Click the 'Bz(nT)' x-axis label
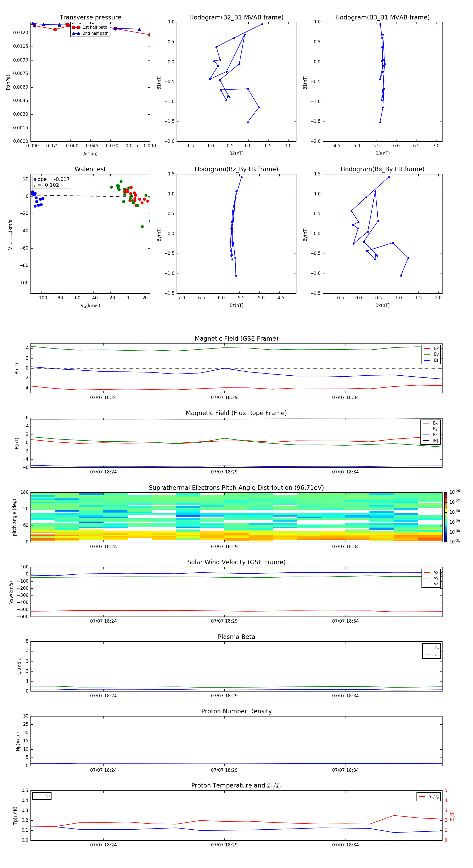Viewport: 473px width, 868px height. (236, 305)
